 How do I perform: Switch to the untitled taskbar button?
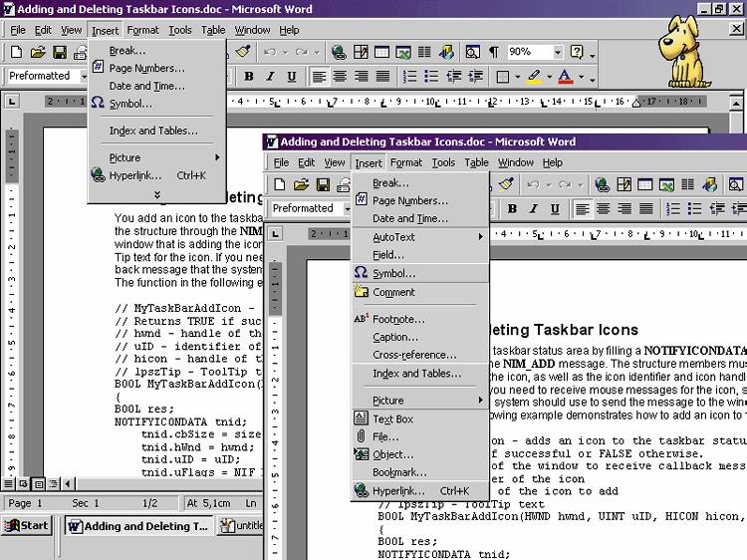tap(246, 526)
